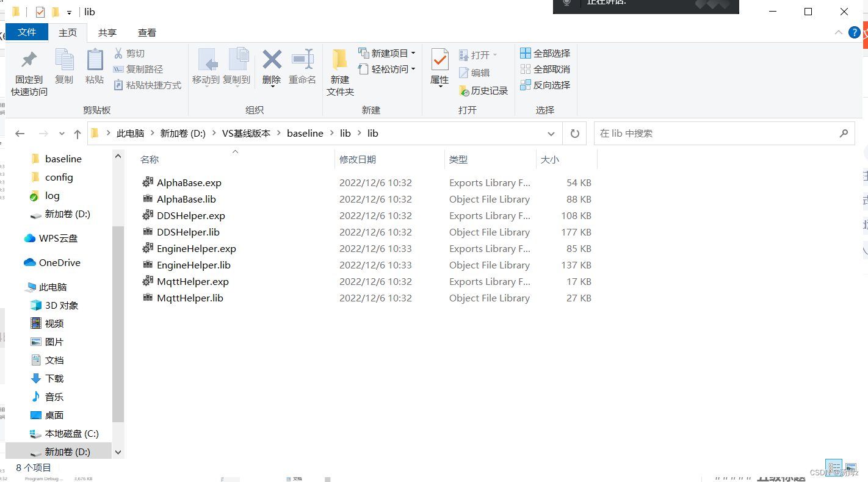Open OneDrive in navigation pane
This screenshot has height=482, width=868.
tap(60, 262)
